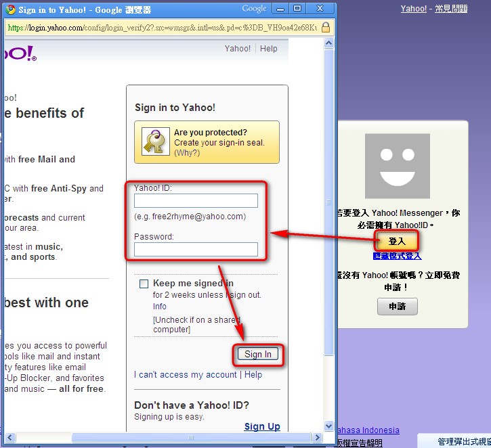
Task: Open Create your sign-in seal link
Action: click(x=219, y=143)
